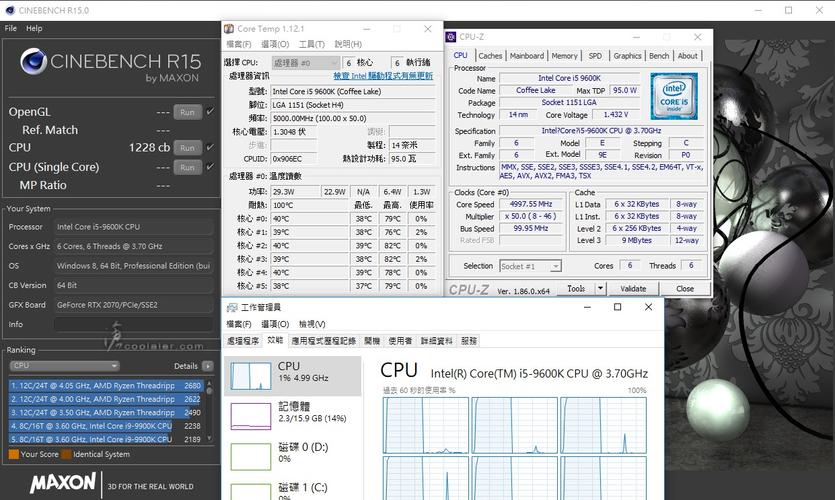Maximize the Task Manager window
This screenshot has width=835, height=500.
[x=618, y=307]
